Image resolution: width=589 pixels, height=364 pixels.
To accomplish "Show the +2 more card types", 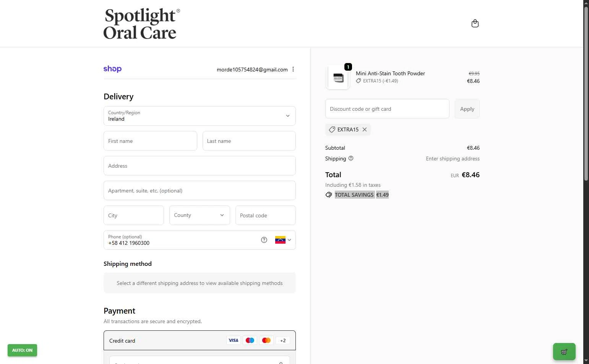I will [x=283, y=340].
